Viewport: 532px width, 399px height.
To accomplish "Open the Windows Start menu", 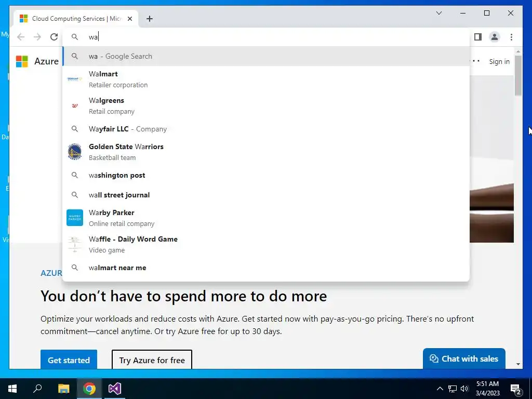I will point(12,389).
